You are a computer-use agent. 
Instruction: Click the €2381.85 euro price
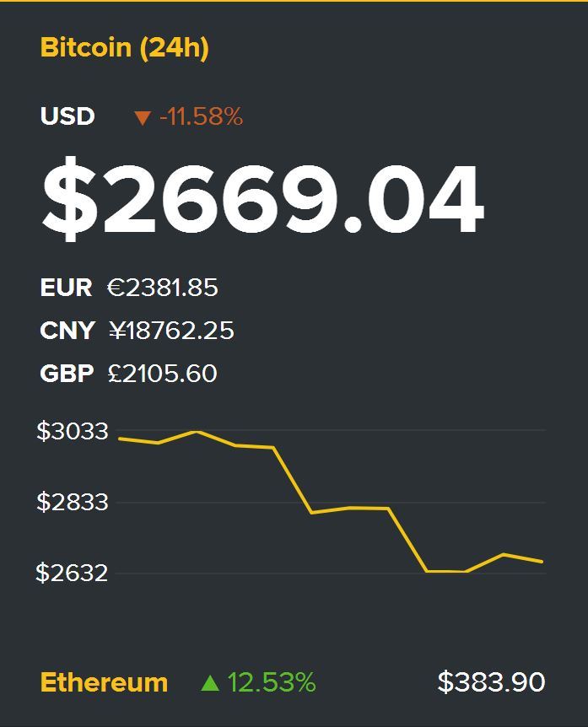tap(163, 288)
